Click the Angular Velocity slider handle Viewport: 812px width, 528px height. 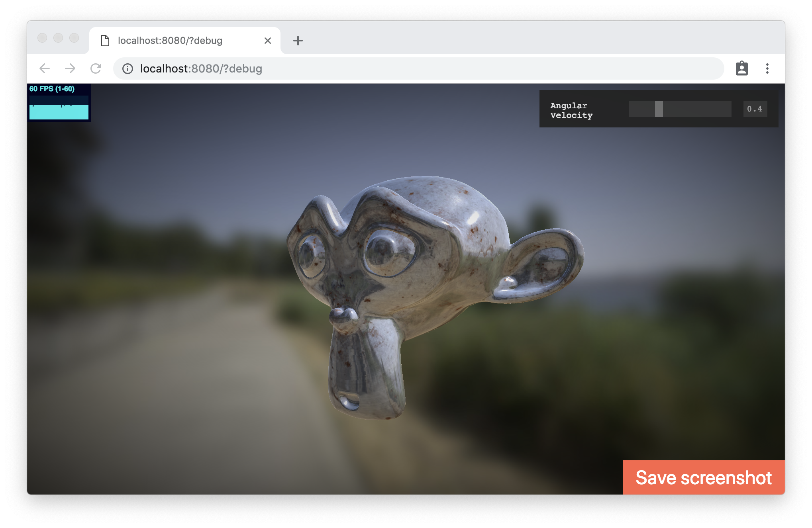click(x=659, y=109)
